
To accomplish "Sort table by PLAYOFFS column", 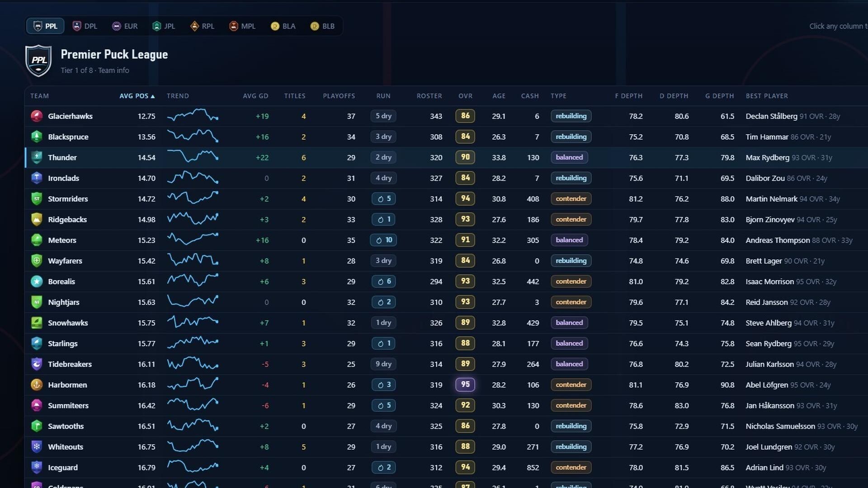I will pos(339,96).
